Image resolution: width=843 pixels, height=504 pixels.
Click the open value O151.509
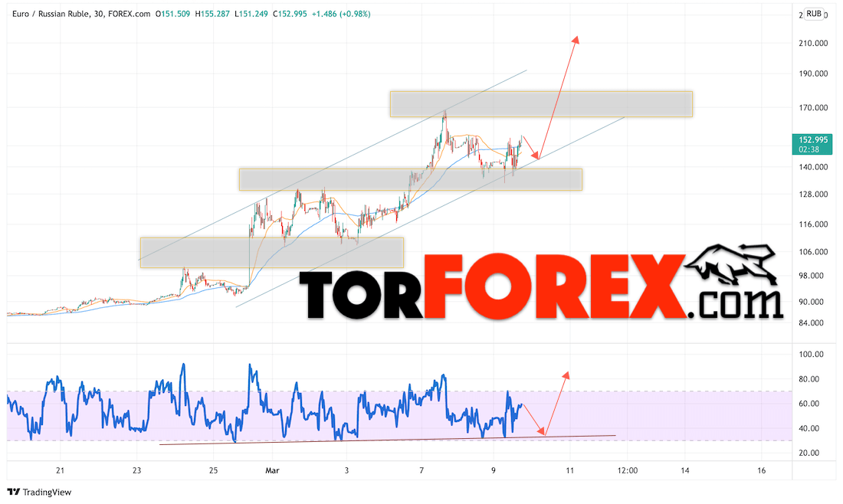pos(172,14)
